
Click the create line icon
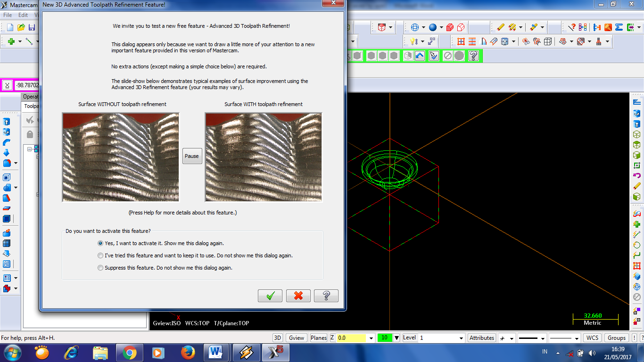(x=29, y=41)
